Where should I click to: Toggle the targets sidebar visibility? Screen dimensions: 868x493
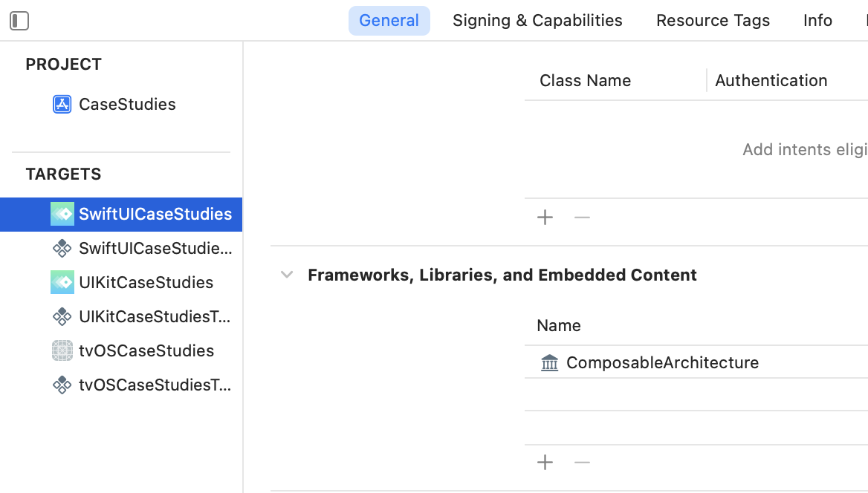click(19, 21)
